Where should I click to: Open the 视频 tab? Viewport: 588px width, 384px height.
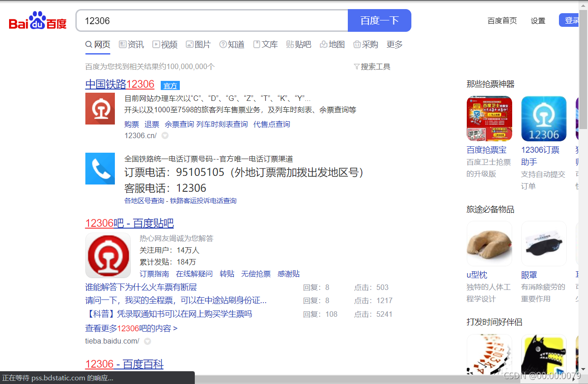165,45
